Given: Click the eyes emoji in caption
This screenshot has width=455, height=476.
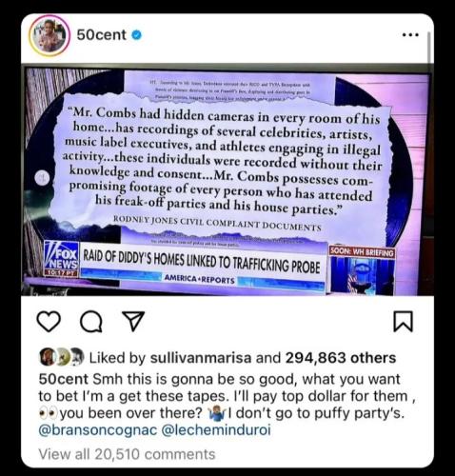Looking at the screenshot, I should [48, 413].
